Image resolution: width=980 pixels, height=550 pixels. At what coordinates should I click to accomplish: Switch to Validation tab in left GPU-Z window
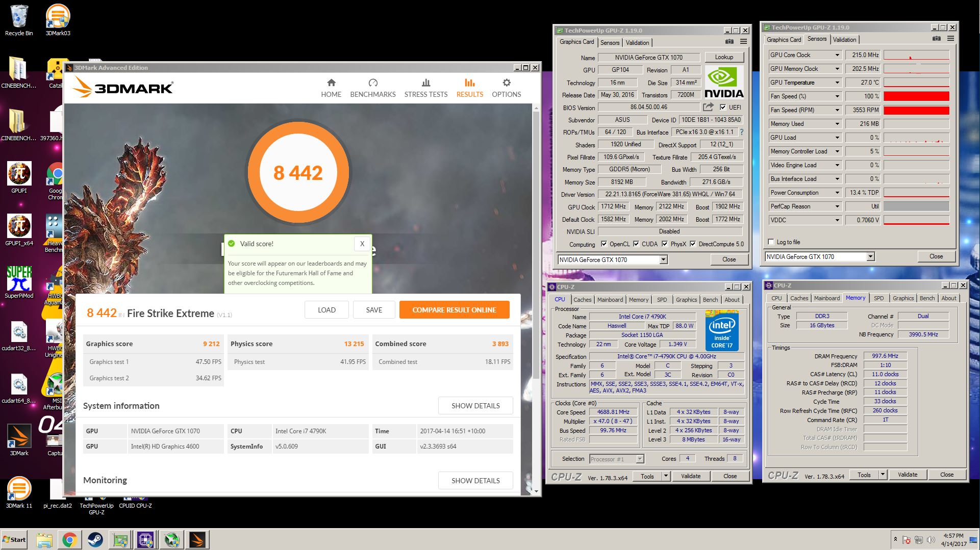(637, 43)
